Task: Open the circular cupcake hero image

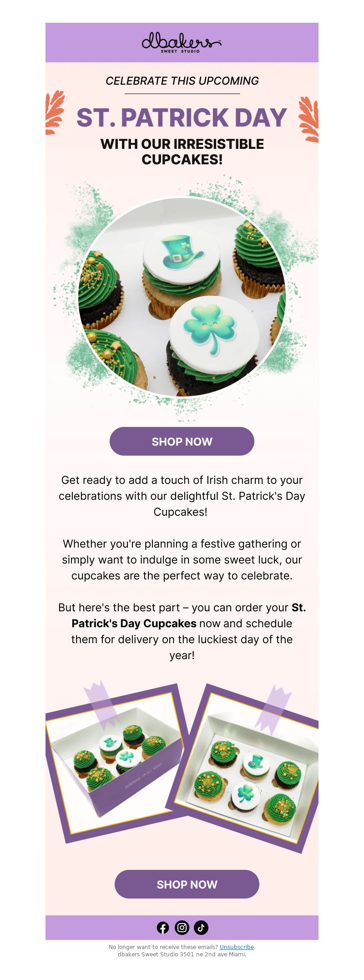Action: click(182, 297)
